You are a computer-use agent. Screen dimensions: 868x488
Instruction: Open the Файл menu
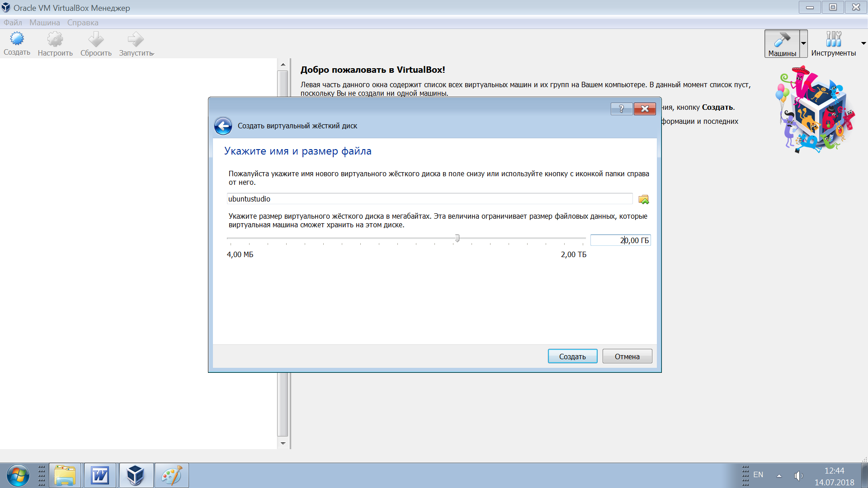pyautogui.click(x=13, y=23)
